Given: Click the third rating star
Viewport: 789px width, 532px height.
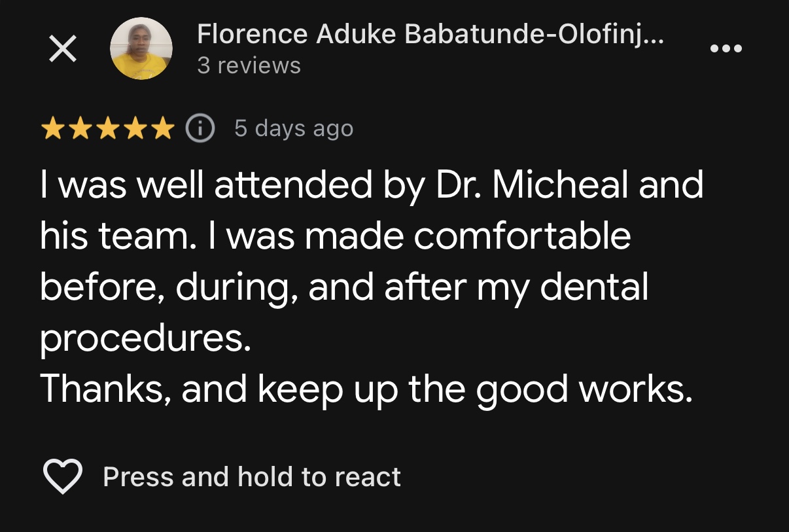Looking at the screenshot, I should 107,129.
